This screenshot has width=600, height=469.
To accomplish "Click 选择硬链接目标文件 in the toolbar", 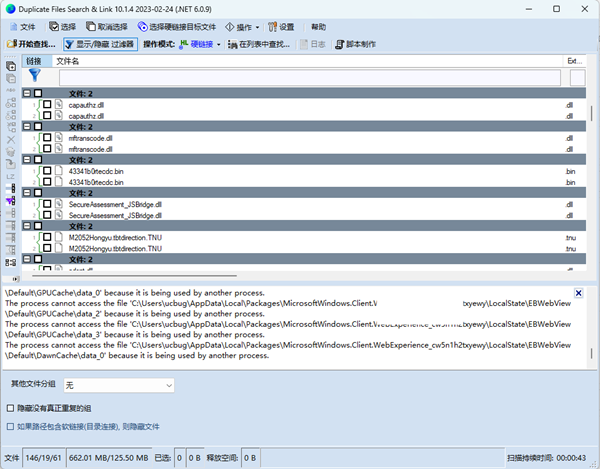I will coord(177,27).
